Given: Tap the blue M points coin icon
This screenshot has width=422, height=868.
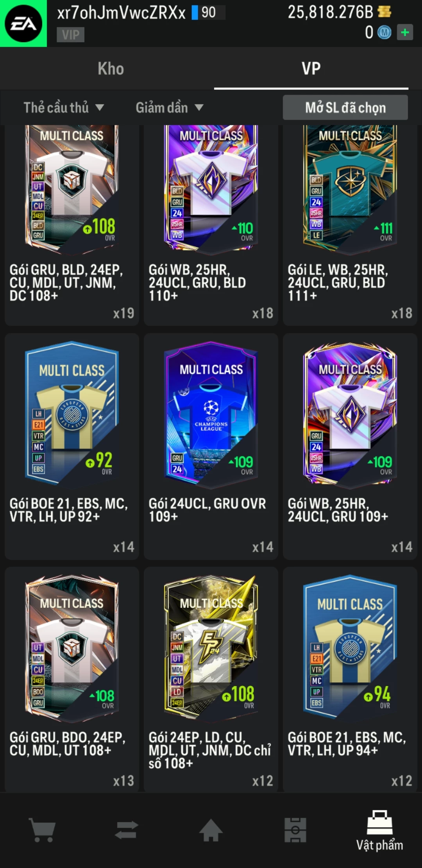Looking at the screenshot, I should tap(384, 32).
